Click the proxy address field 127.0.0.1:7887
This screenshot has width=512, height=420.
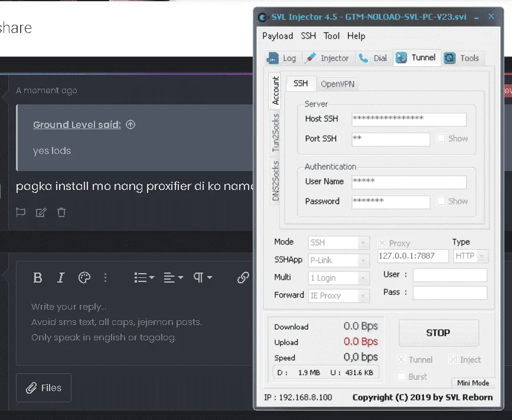pyautogui.click(x=413, y=256)
